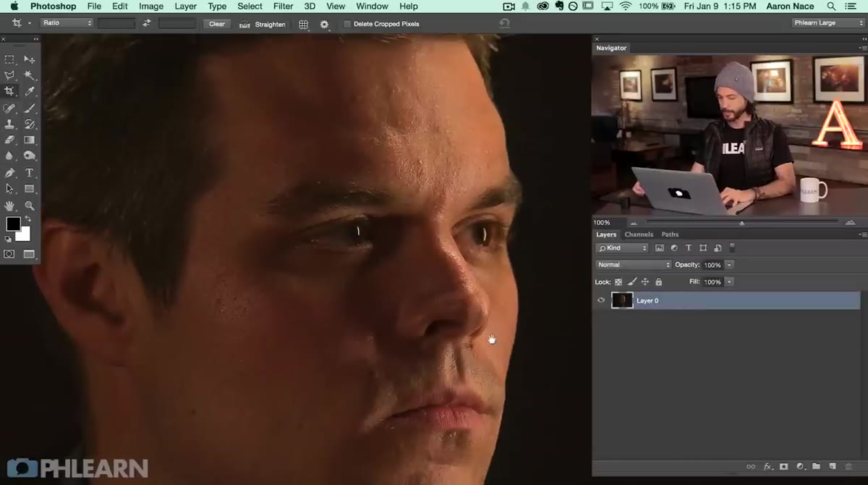Toggle lock position
Viewport: 868px width, 485px height.
pos(645,282)
